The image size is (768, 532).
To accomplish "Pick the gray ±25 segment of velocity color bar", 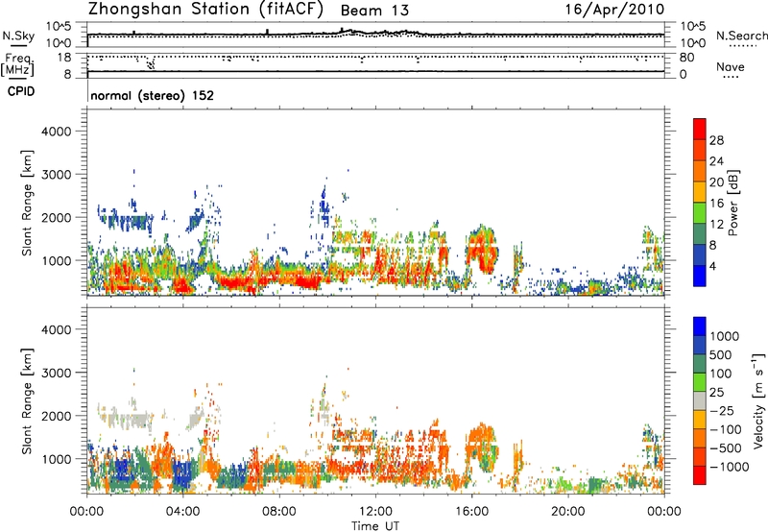I will point(700,400).
